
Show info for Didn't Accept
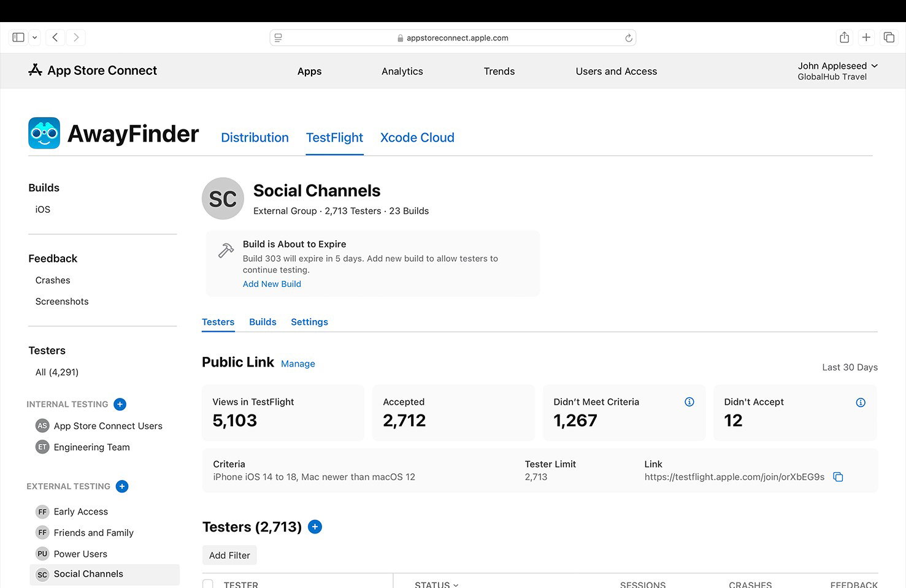(x=861, y=402)
